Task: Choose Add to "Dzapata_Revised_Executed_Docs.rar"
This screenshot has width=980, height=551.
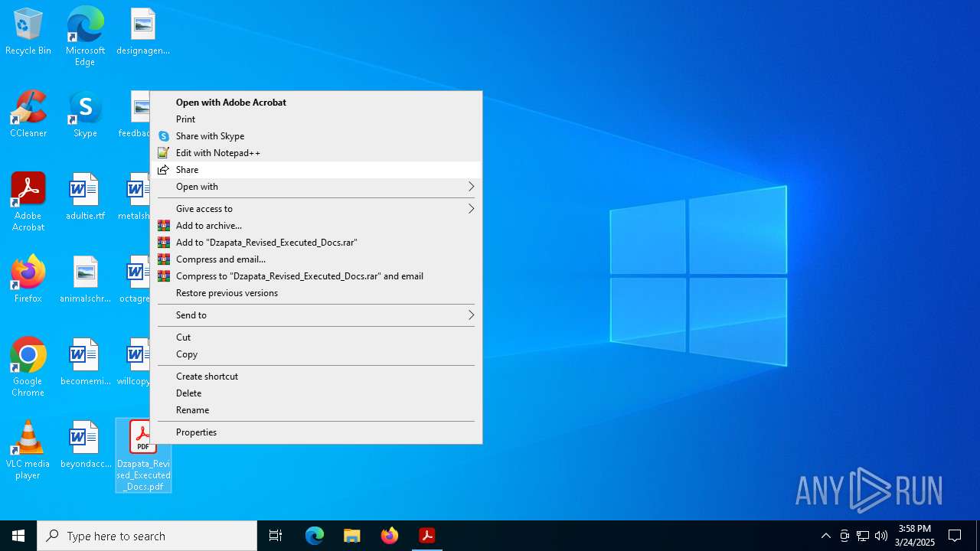Action: click(316, 243)
